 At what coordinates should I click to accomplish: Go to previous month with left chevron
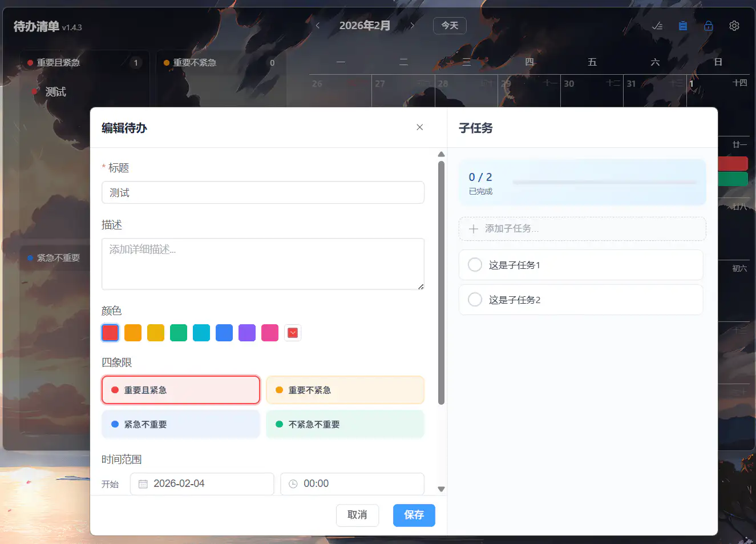click(318, 26)
